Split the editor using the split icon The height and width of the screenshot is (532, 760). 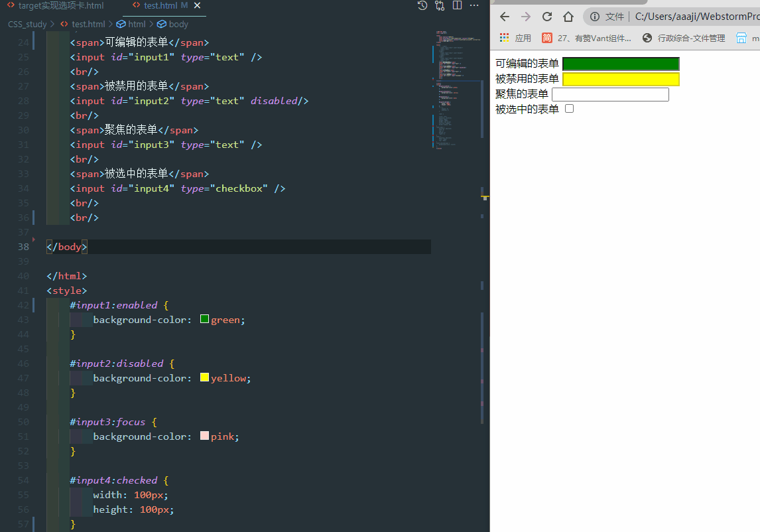[457, 6]
